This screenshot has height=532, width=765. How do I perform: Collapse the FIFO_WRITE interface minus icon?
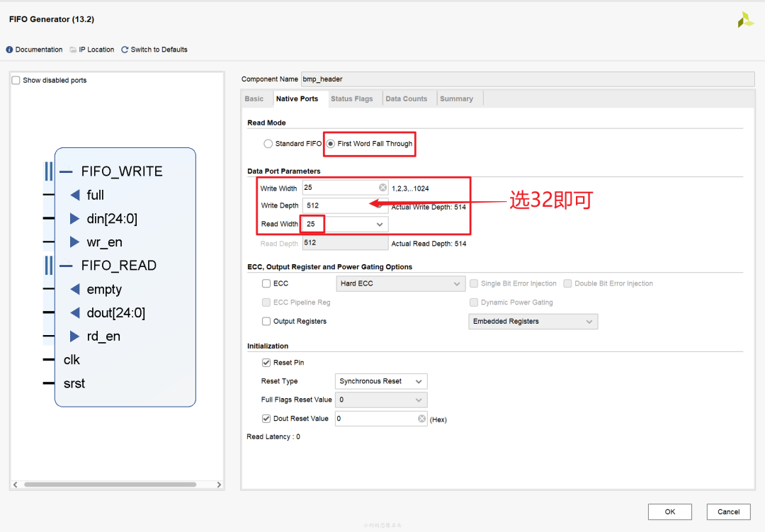(x=66, y=172)
